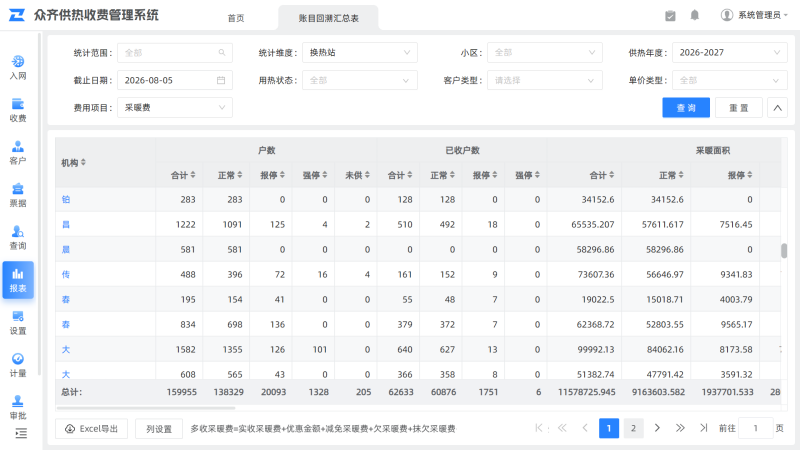Collapse the filter panel chevron
The image size is (800, 450).
point(777,108)
